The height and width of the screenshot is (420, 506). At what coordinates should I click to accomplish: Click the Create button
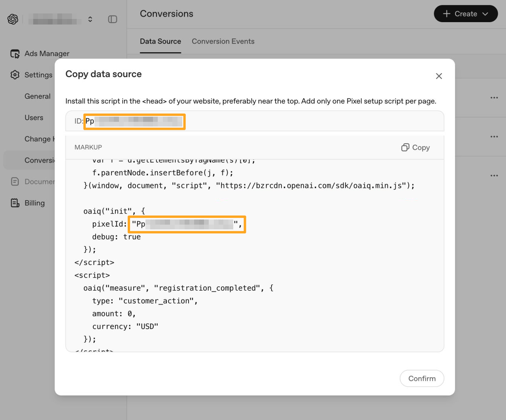click(466, 14)
